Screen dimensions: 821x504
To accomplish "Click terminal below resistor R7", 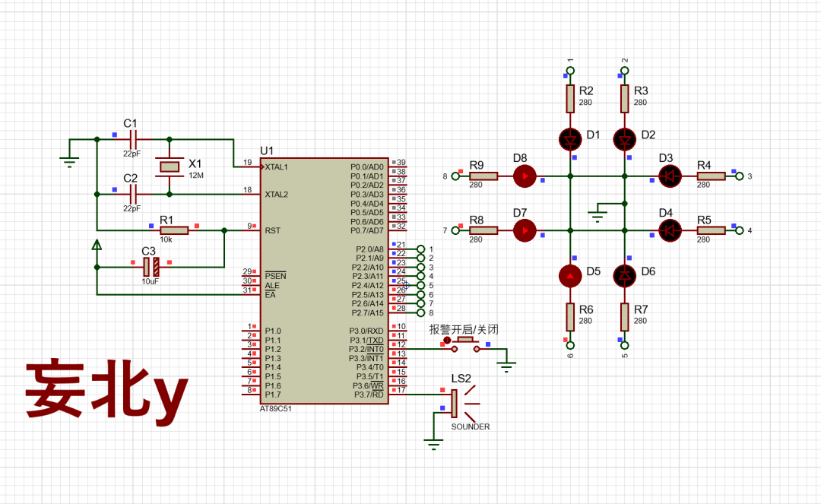I will [625, 345].
